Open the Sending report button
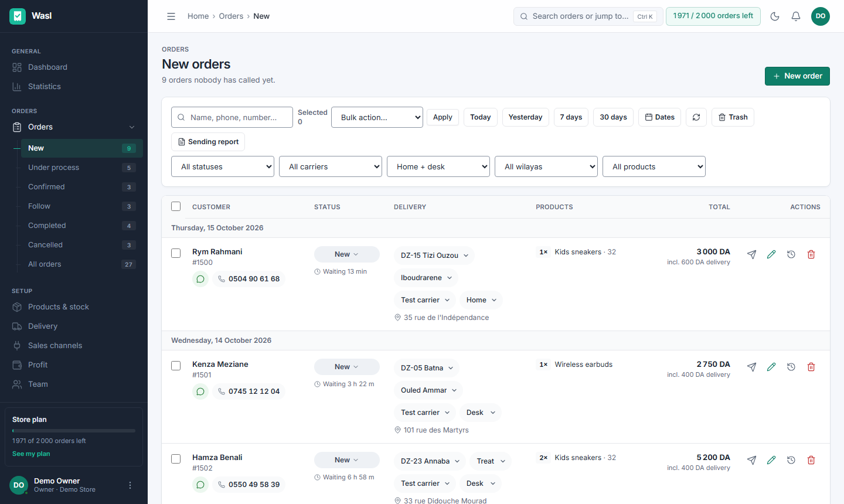Screen dimensions: 844x504 point(208,142)
